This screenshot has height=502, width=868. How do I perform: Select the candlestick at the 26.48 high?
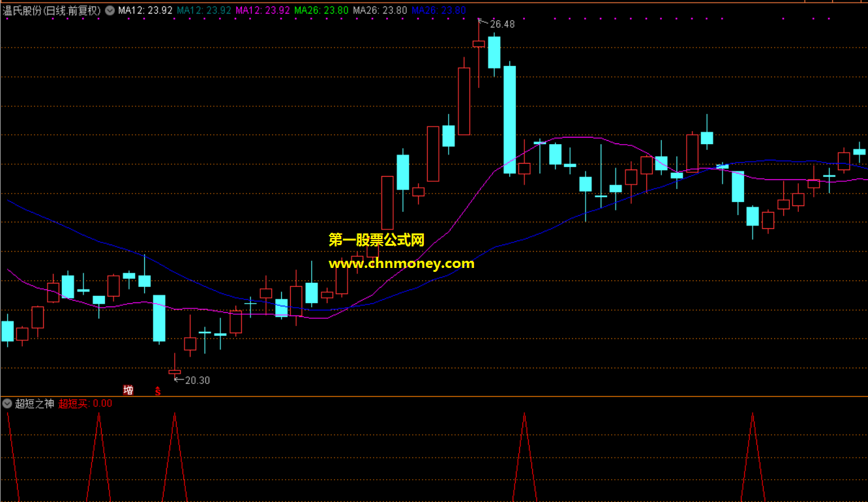479,44
